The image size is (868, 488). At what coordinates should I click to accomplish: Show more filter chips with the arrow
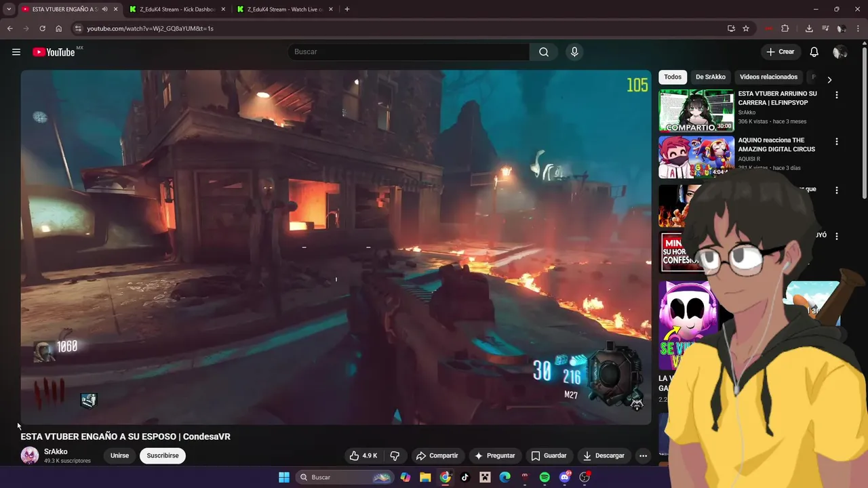829,80
